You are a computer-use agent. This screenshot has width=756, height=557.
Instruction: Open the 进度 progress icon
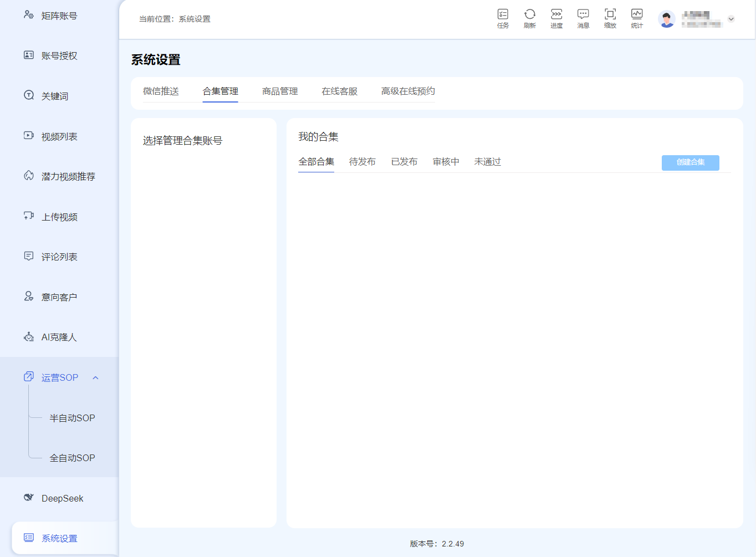556,14
